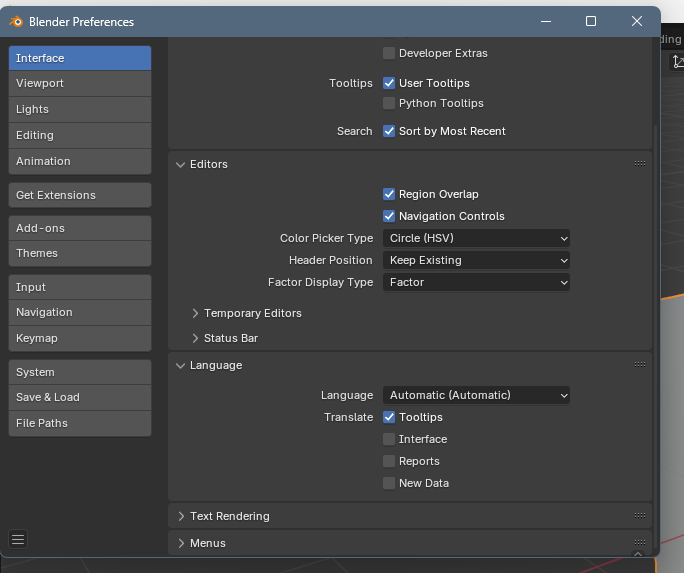
Task: Open the Language dropdown
Action: (x=476, y=395)
